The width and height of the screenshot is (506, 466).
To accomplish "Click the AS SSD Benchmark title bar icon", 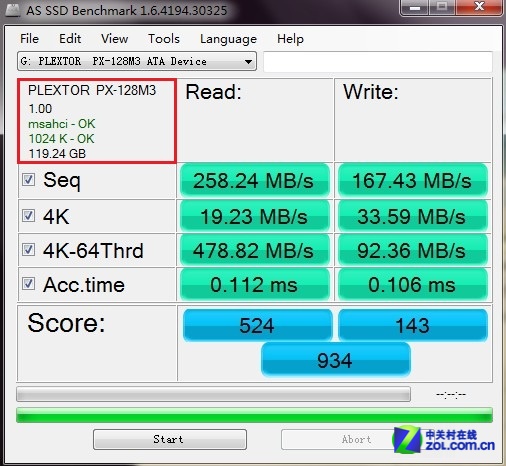I will (x=13, y=10).
